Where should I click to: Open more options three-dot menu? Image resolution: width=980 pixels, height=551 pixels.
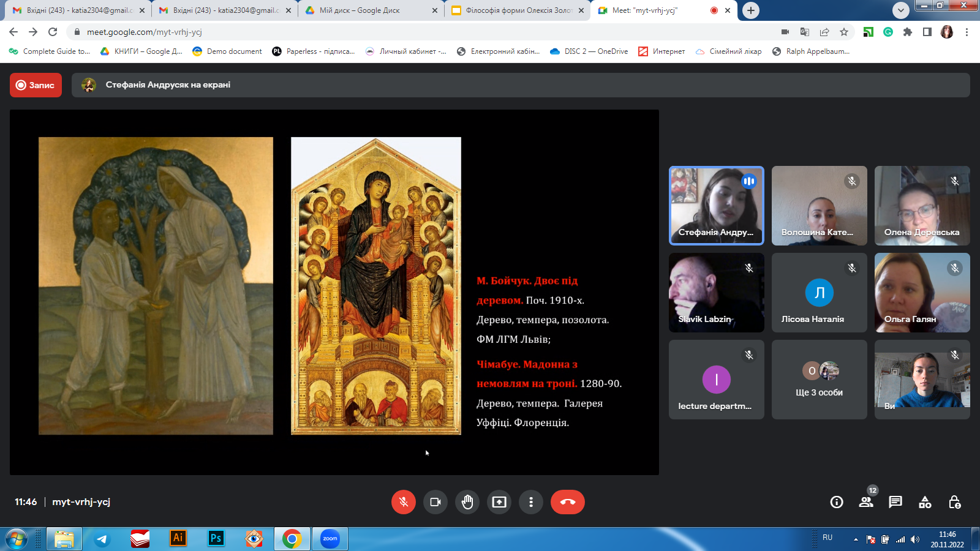(531, 502)
